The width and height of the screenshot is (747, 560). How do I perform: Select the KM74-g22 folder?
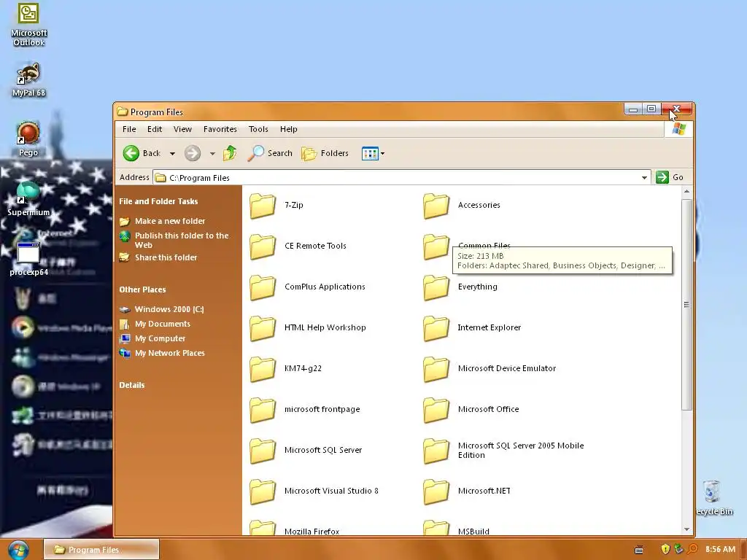[x=286, y=369]
